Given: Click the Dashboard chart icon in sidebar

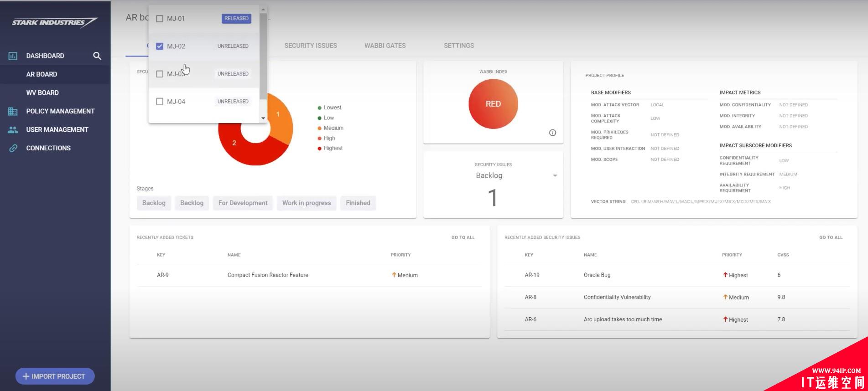Looking at the screenshot, I should point(13,56).
